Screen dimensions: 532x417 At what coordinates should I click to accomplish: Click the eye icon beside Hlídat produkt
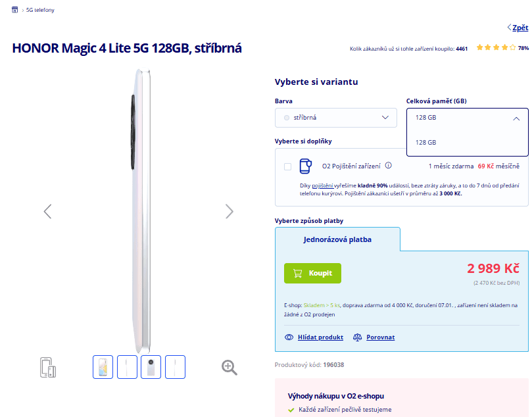[x=289, y=337]
